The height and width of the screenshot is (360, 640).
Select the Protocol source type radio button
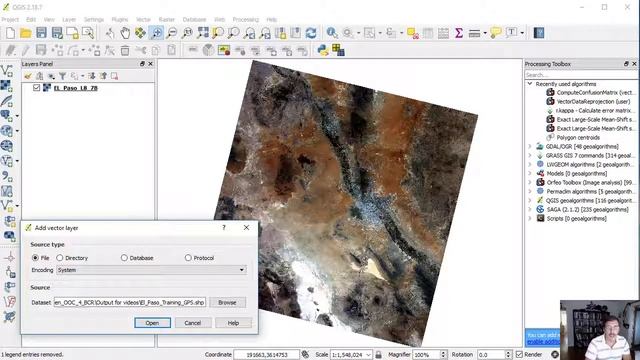(188, 258)
